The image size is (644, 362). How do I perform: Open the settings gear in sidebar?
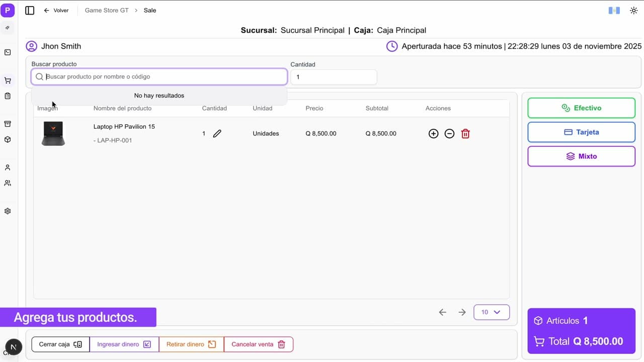pyautogui.click(x=8, y=211)
